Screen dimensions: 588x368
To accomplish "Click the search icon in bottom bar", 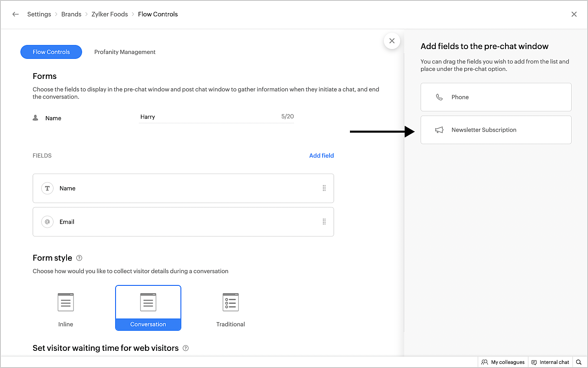I will pyautogui.click(x=579, y=362).
